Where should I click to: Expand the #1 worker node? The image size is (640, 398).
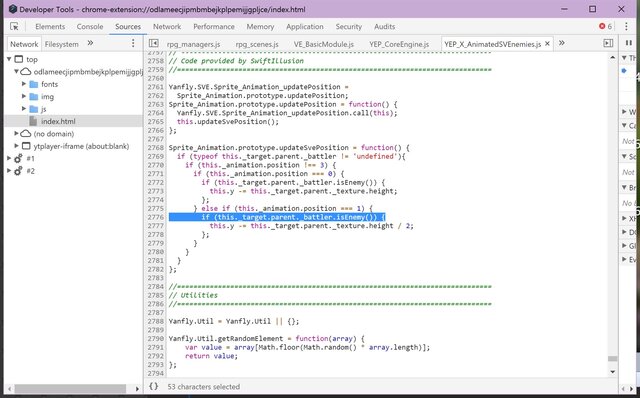pos(9,158)
